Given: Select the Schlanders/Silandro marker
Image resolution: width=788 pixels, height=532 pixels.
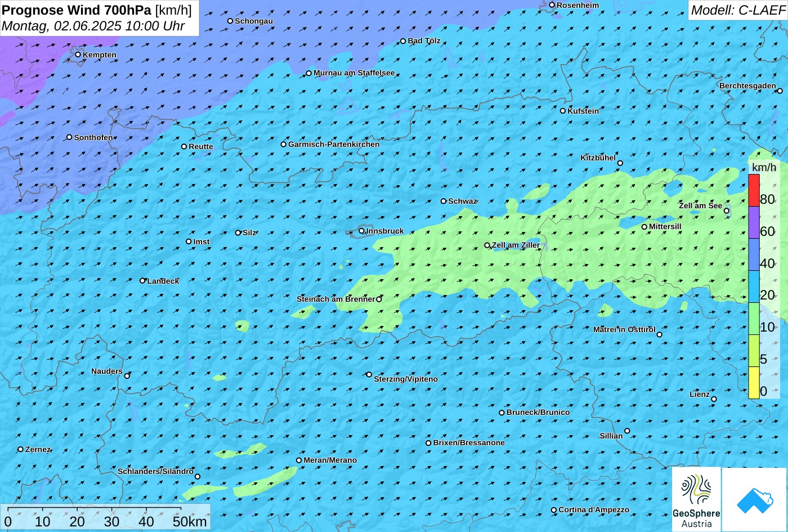Looking at the screenshot, I should pos(198,477).
